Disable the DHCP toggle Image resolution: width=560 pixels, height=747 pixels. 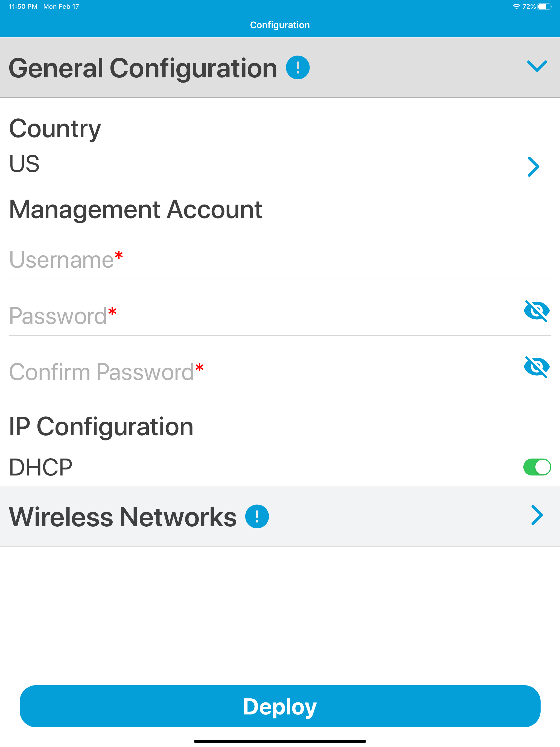coord(537,467)
